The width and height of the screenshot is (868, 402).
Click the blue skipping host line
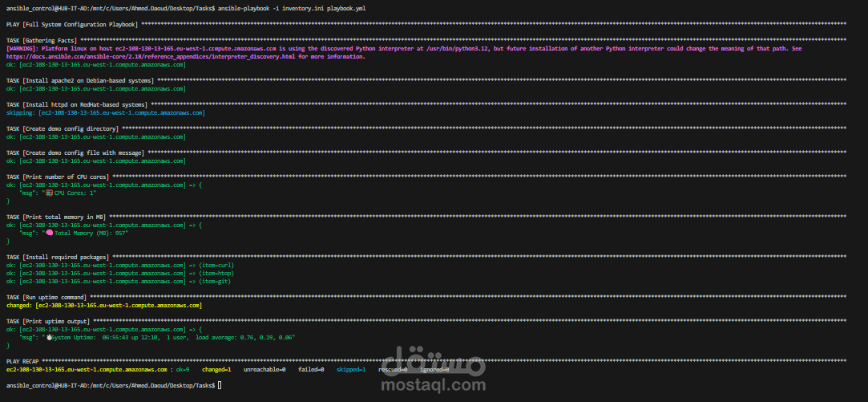pyautogui.click(x=105, y=112)
